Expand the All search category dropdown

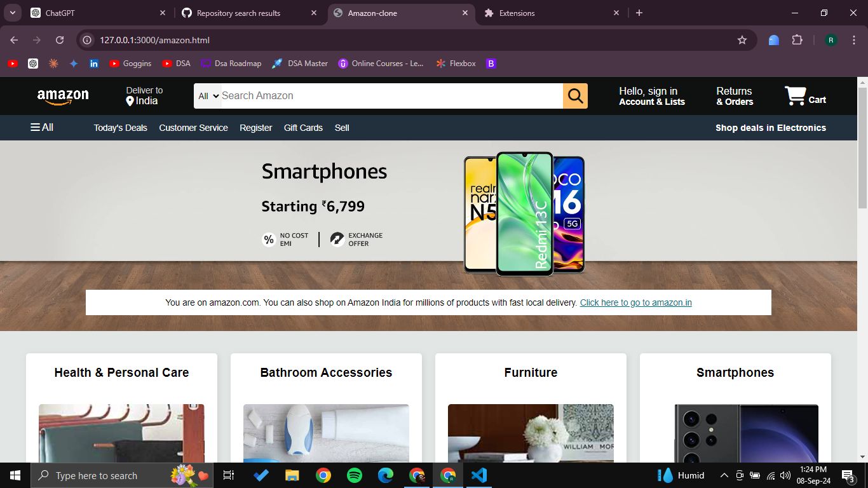tap(208, 96)
